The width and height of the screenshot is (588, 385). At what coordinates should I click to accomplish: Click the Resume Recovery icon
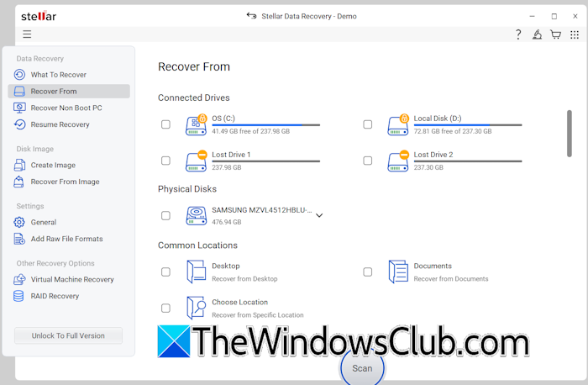pos(19,124)
